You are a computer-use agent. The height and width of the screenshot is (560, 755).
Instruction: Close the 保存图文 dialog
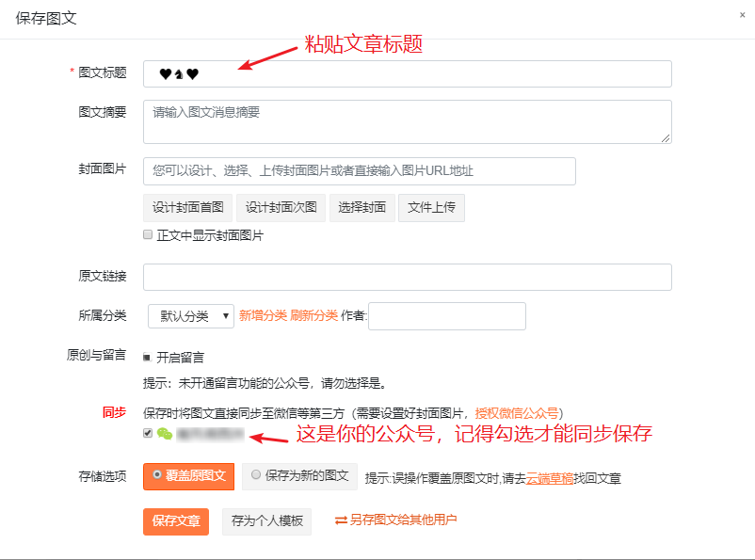coord(742,15)
